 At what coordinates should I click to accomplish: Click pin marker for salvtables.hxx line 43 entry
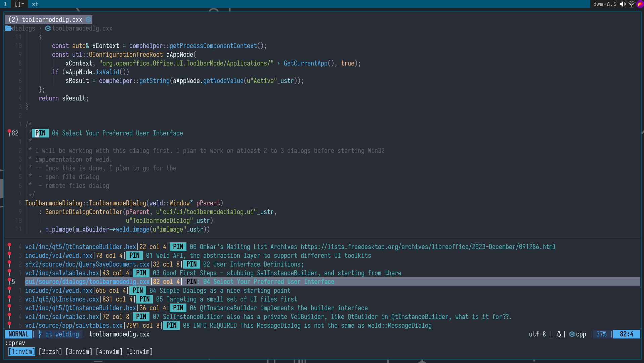click(x=9, y=273)
